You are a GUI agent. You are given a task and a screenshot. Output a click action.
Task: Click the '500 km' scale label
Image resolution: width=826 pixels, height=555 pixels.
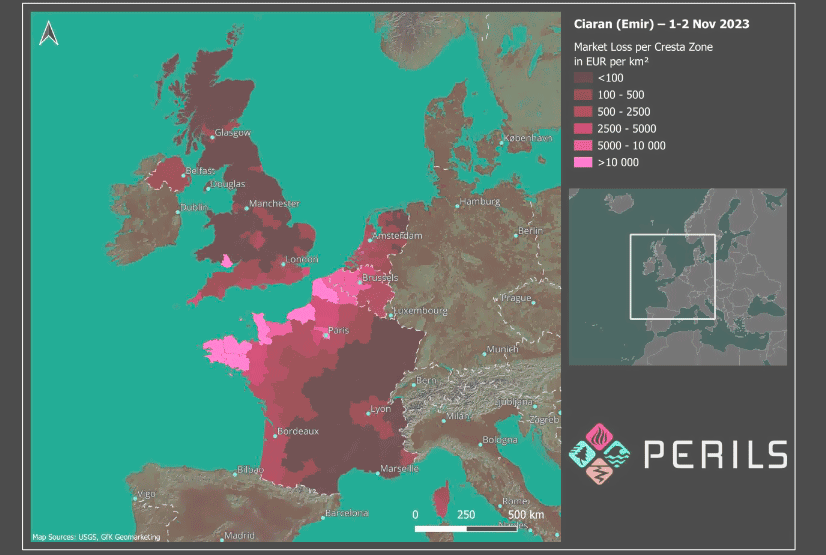click(526, 514)
